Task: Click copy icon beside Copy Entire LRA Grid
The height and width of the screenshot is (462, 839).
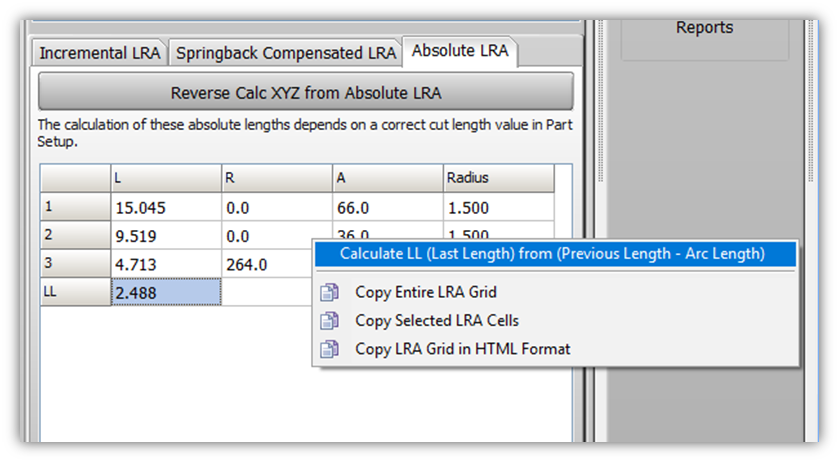Action: tap(328, 293)
